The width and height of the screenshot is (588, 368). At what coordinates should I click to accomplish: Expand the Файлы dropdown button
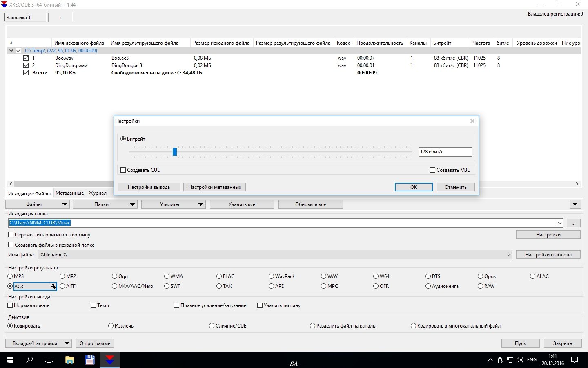tap(65, 204)
